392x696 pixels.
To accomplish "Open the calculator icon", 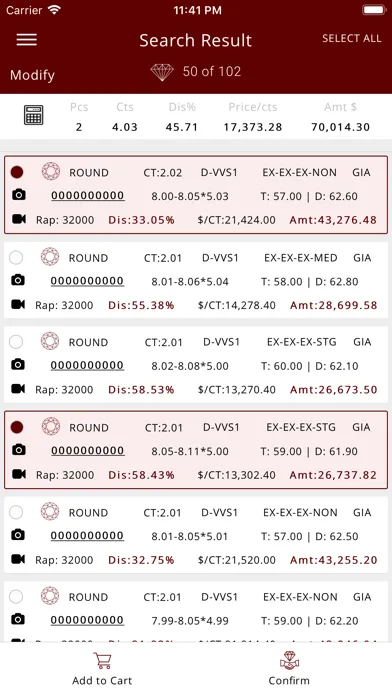I will click(x=33, y=115).
